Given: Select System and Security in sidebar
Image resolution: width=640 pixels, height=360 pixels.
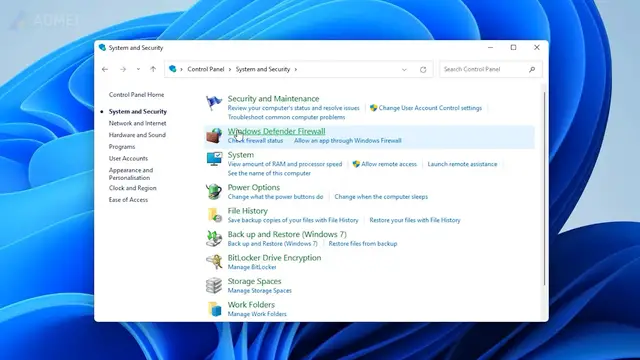Looking at the screenshot, I should (x=138, y=111).
